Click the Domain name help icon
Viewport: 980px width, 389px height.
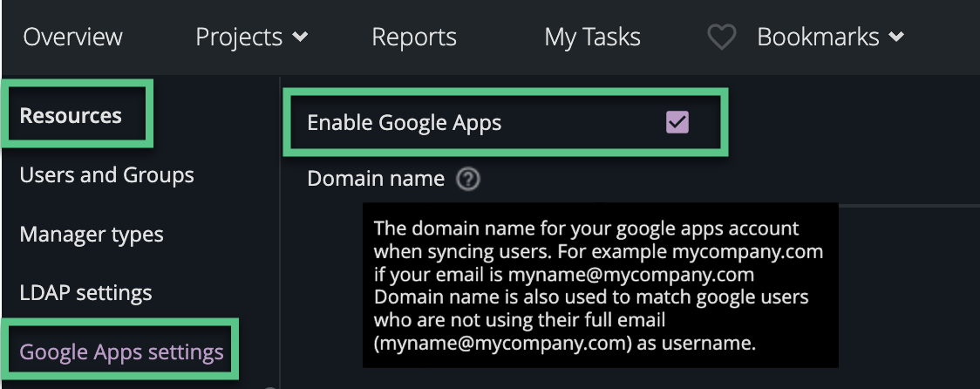click(x=468, y=180)
